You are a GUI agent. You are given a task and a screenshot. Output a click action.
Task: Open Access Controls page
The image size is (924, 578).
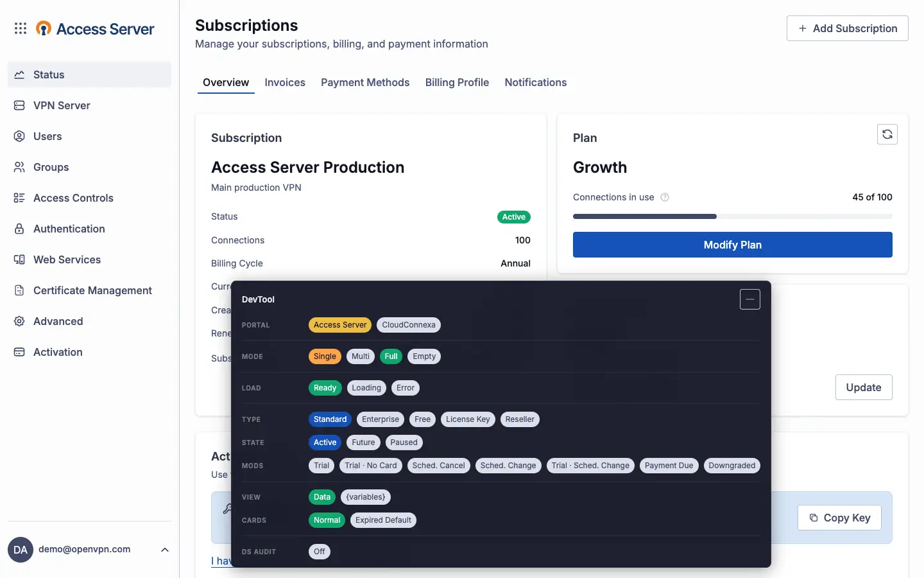point(89,198)
